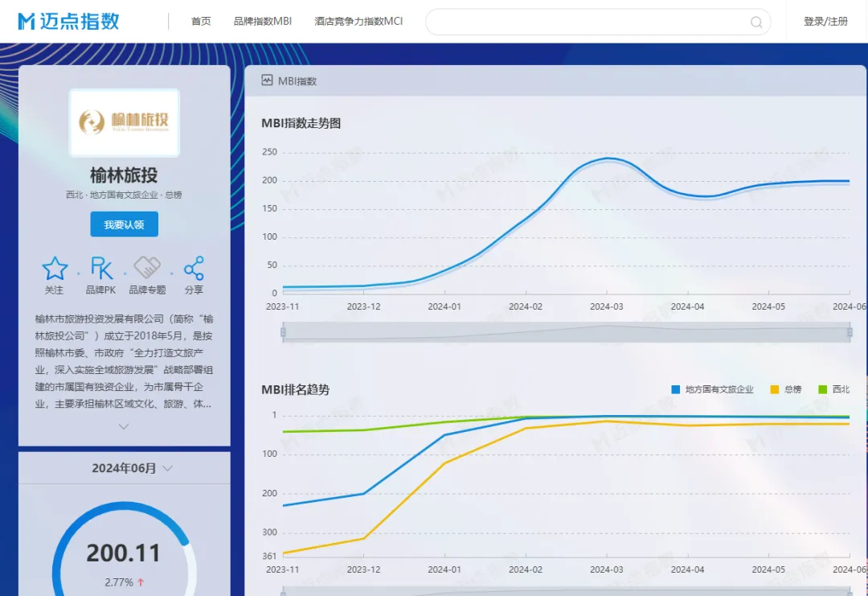This screenshot has width=868, height=596.
Task: Click the search magnifier icon
Action: coord(756,22)
